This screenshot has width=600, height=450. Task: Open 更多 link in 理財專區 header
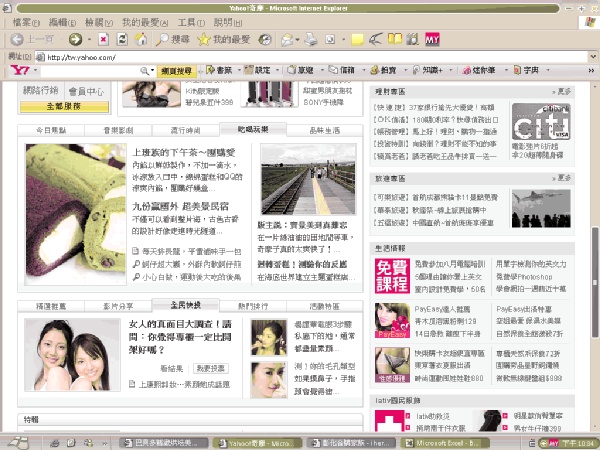pos(562,92)
